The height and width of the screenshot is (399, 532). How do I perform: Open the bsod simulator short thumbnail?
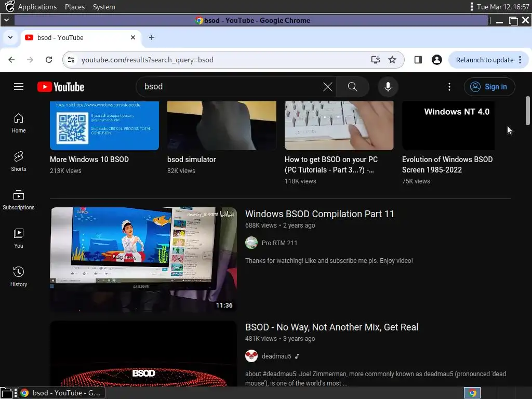click(221, 126)
